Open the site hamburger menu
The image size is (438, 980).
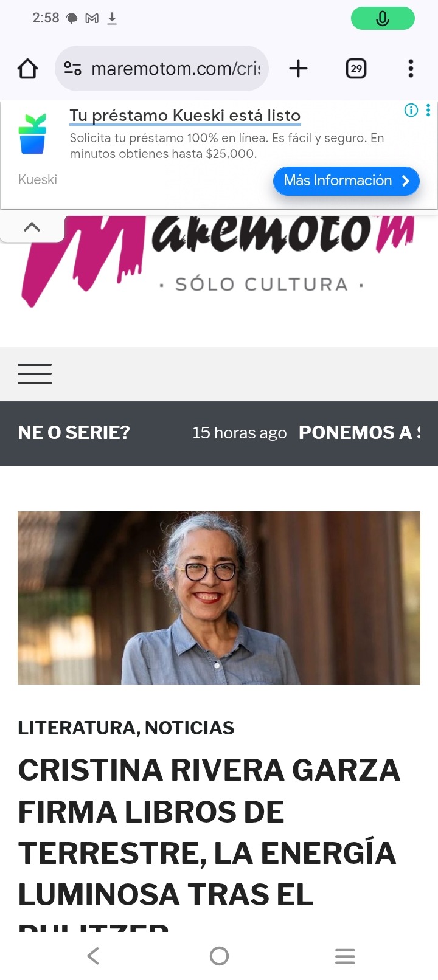coord(35,373)
